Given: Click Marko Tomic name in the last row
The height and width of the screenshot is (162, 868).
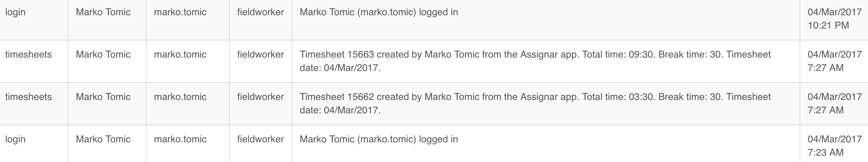Looking at the screenshot, I should click(x=103, y=139).
